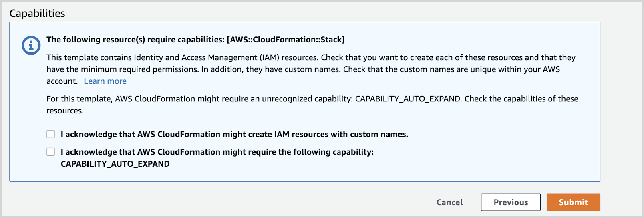Viewport: 644px width, 218px height.
Task: Click CAPABILITY_AUTO_EXPAND below the second checkbox label
Action: click(x=115, y=164)
